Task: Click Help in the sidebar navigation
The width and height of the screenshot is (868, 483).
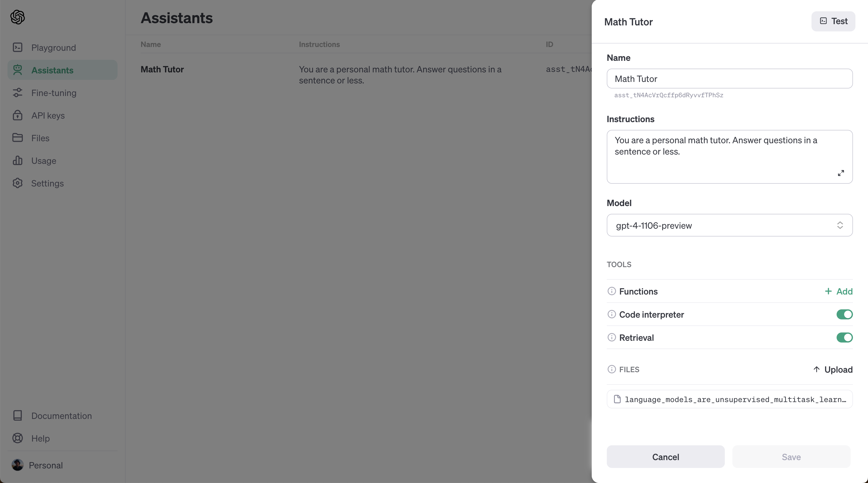Action: [x=40, y=438]
